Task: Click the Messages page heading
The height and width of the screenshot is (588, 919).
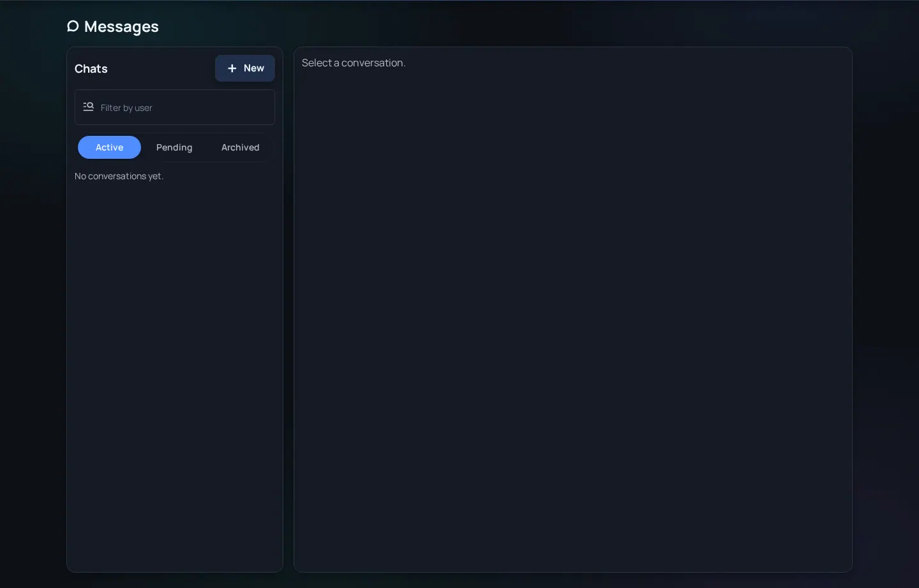Action: tap(113, 26)
